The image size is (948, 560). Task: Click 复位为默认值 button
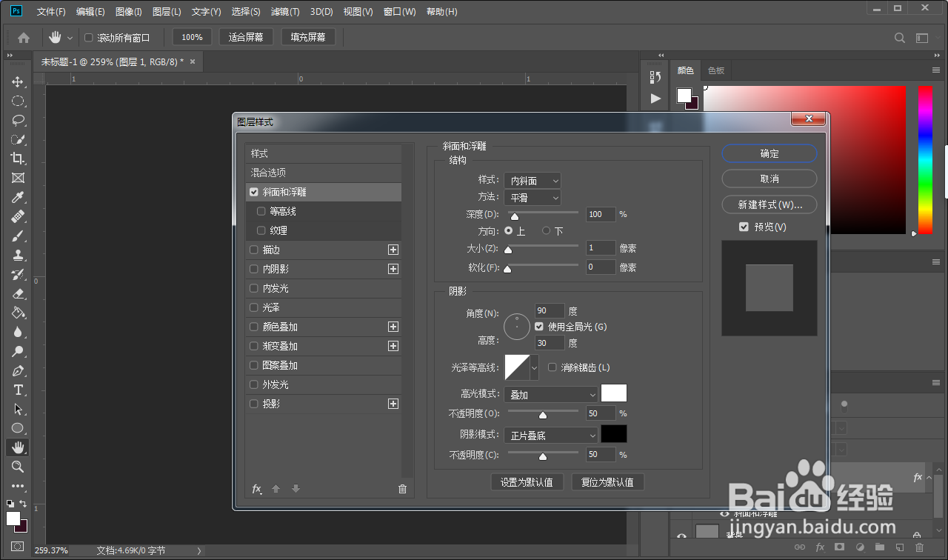point(607,482)
